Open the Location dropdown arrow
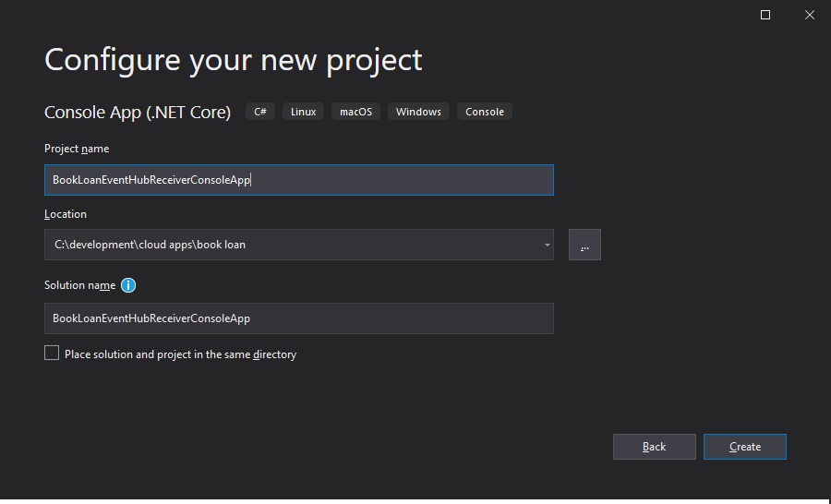Viewport: 831px width, 504px height. tap(547, 245)
